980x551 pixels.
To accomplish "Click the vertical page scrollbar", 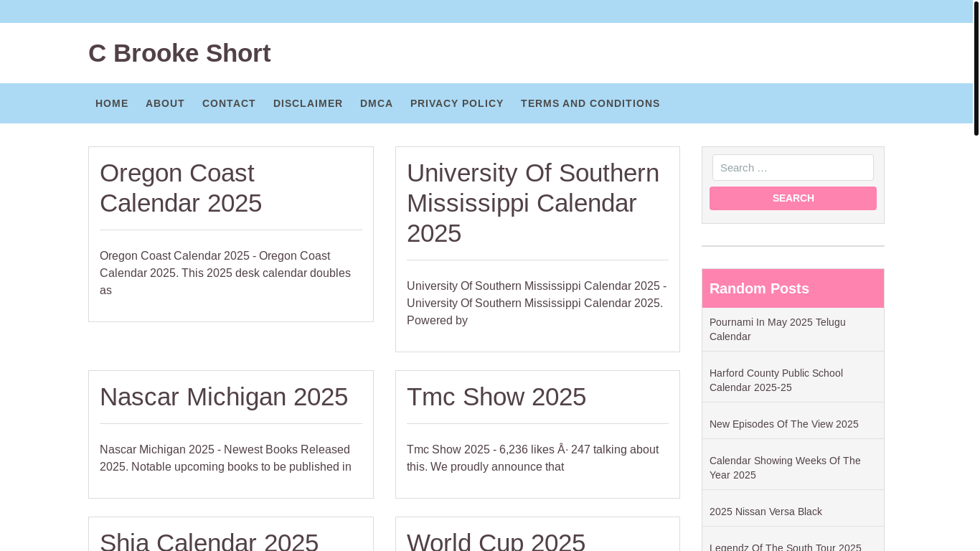I will [x=976, y=68].
